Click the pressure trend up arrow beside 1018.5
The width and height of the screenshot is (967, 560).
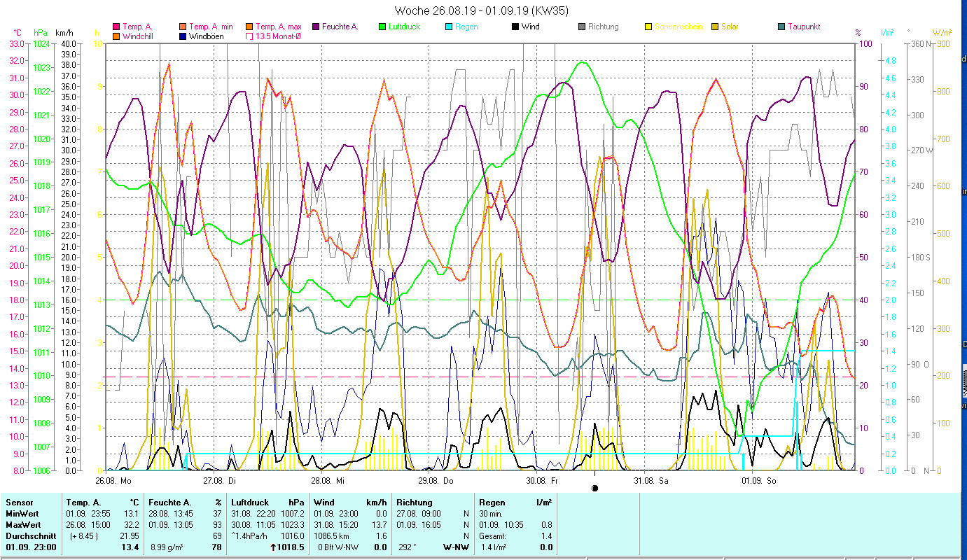tap(273, 547)
